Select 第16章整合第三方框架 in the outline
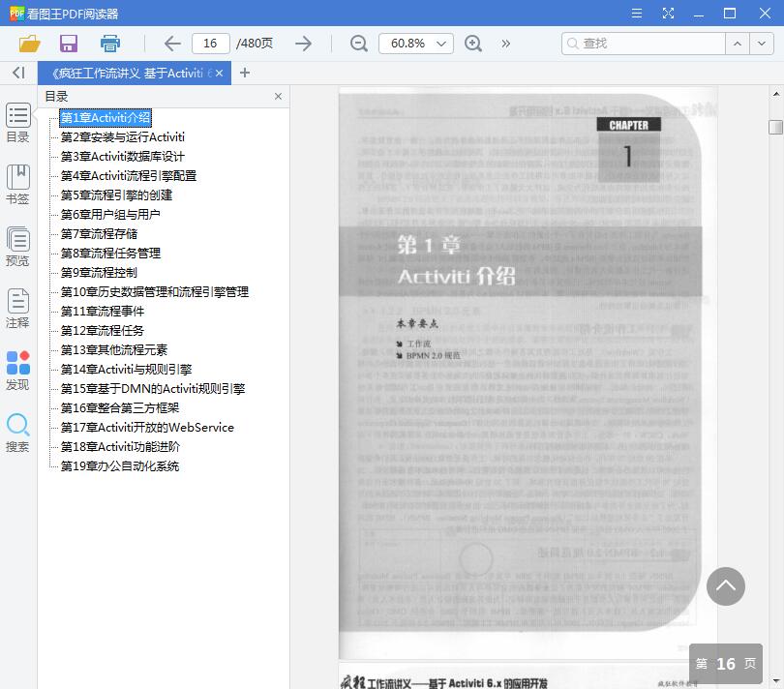The image size is (784, 689). pyautogui.click(x=120, y=408)
